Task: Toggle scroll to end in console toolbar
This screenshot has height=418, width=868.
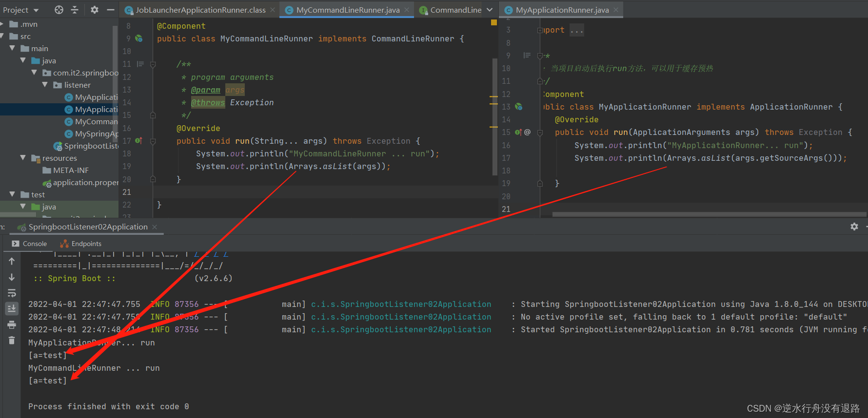Action: 12,308
